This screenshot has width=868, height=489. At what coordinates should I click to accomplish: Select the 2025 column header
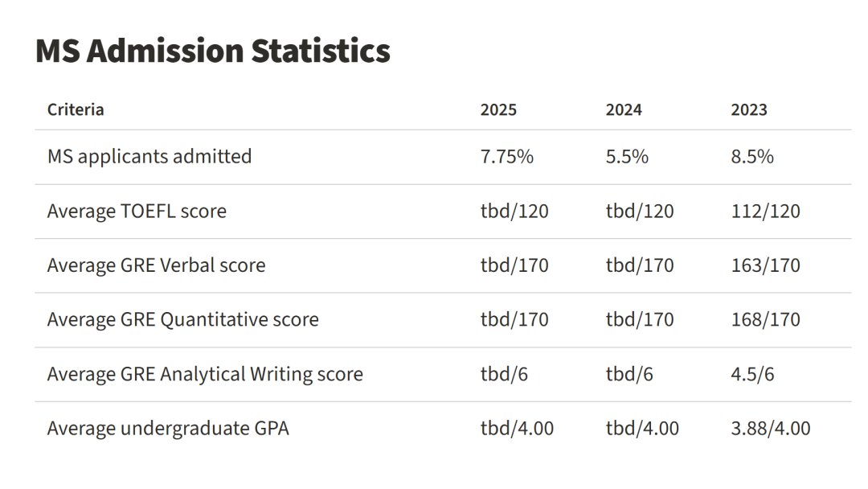(x=498, y=109)
